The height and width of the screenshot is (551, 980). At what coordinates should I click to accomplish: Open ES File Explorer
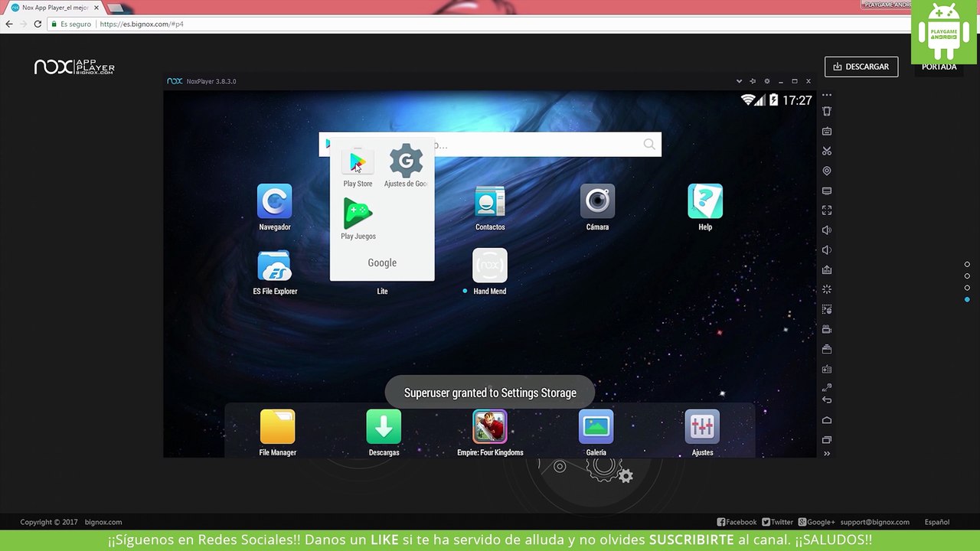(275, 272)
